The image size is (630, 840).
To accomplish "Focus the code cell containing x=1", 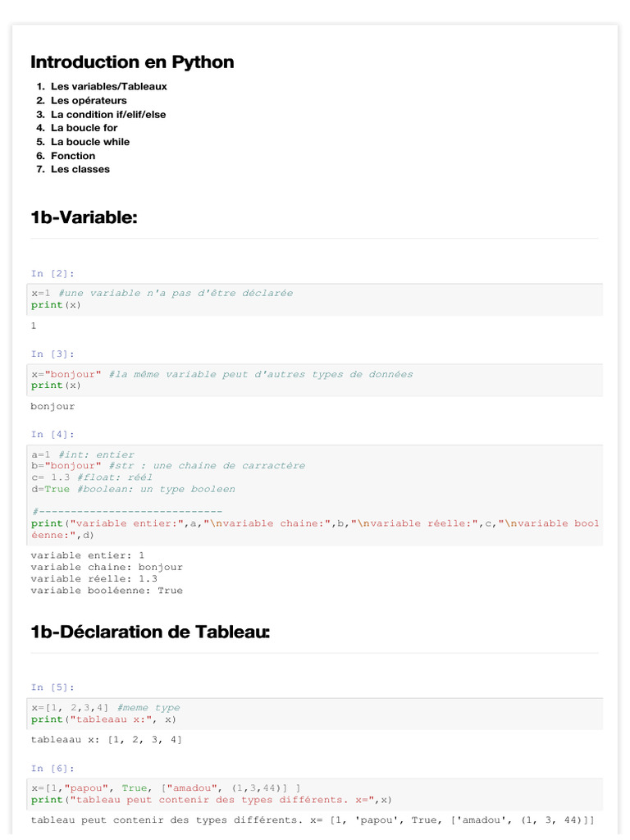I will (315, 299).
